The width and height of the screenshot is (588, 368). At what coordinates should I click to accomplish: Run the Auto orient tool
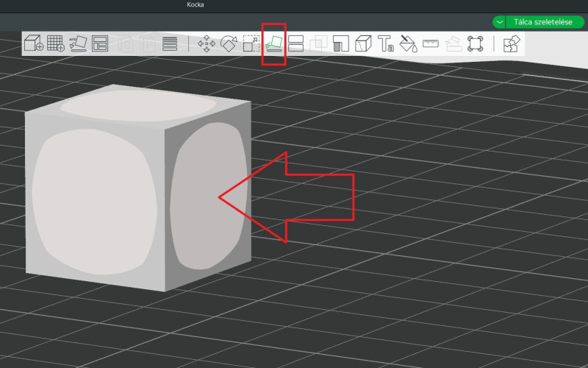click(x=78, y=43)
